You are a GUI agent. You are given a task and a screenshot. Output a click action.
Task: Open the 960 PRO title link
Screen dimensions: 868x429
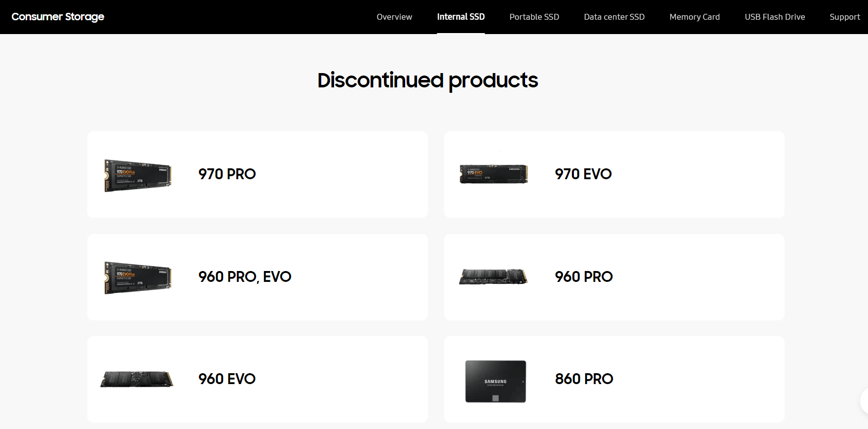(583, 277)
